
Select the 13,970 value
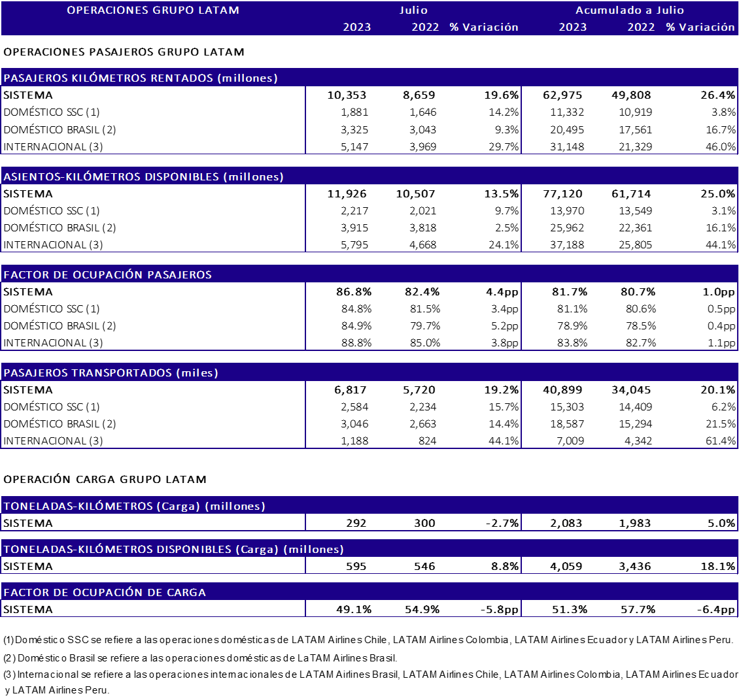click(x=567, y=210)
